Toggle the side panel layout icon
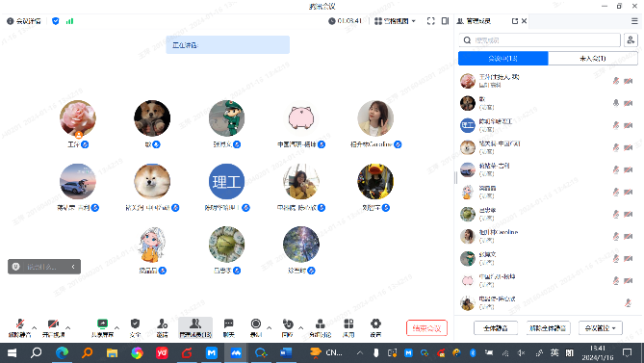644x363 pixels. point(445,21)
